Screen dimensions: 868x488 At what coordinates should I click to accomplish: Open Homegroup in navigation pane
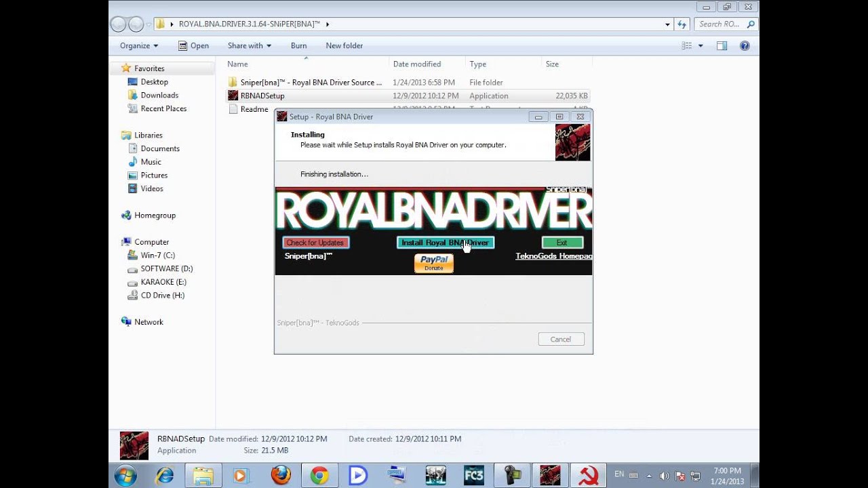155,215
